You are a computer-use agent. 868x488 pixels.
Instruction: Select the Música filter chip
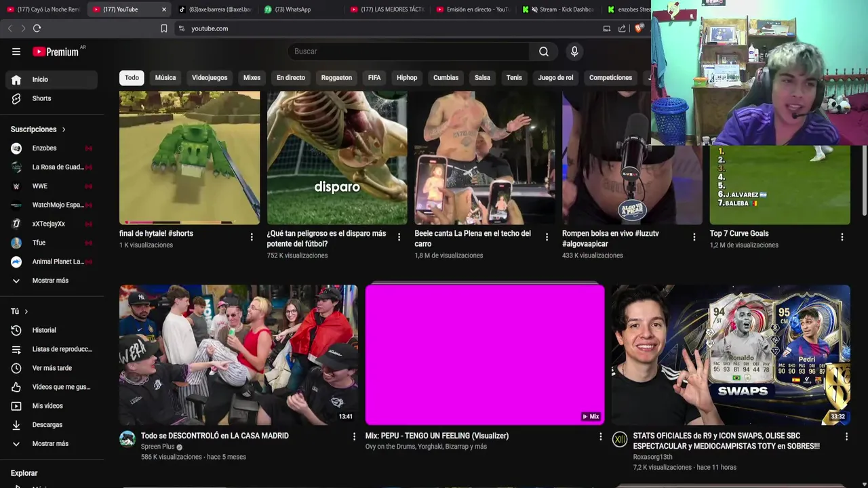point(165,78)
